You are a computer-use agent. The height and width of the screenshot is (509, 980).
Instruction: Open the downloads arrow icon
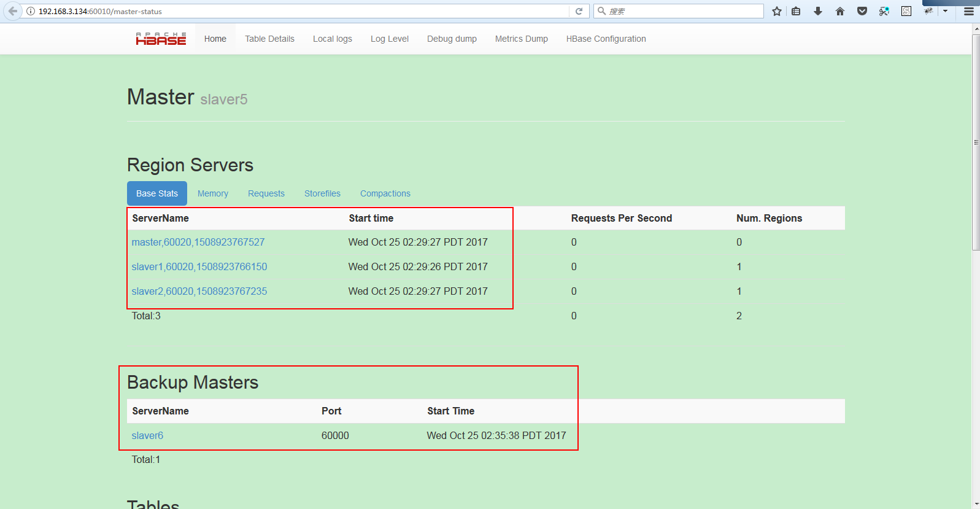click(x=818, y=11)
